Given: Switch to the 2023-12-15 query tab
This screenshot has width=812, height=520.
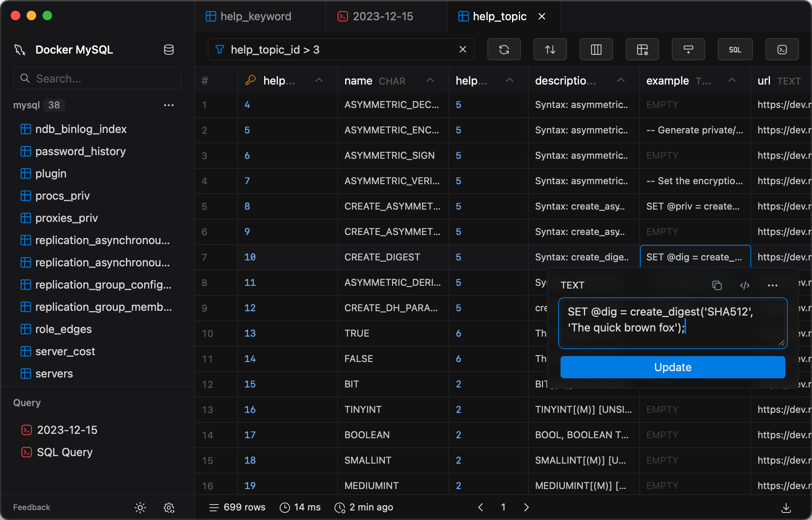Looking at the screenshot, I should [x=383, y=16].
